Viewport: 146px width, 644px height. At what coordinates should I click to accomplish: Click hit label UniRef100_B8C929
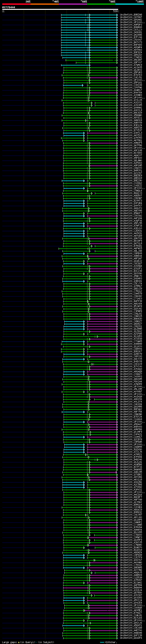(131, 113)
